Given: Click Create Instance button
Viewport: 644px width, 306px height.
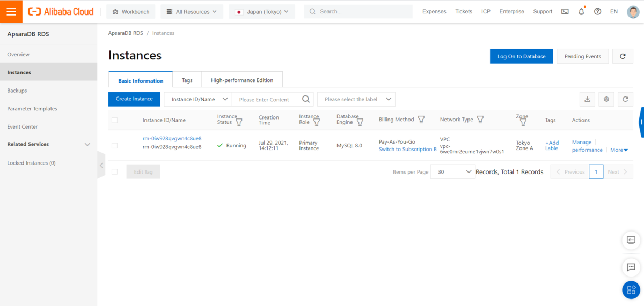Looking at the screenshot, I should tap(134, 99).
